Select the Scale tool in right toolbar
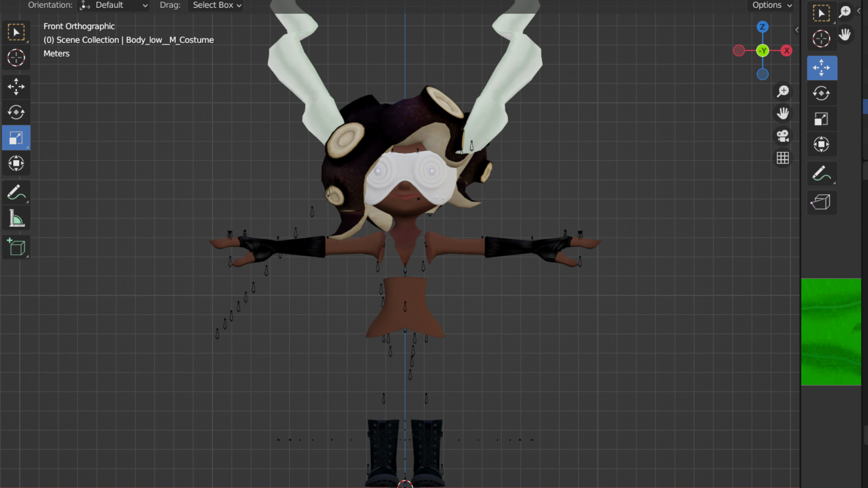The image size is (868, 488). (x=821, y=119)
